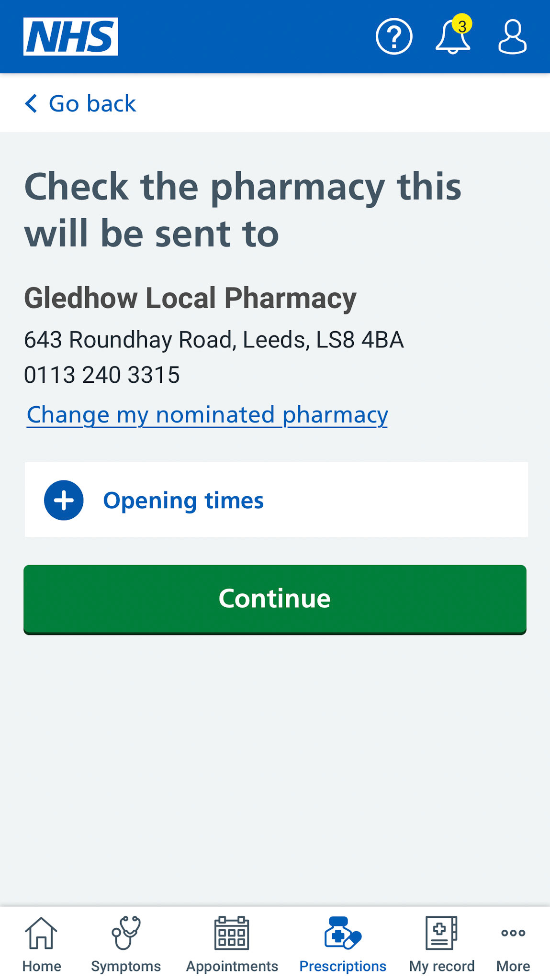Tap the Go back link text
Screen dimensions: 550x980
[92, 103]
